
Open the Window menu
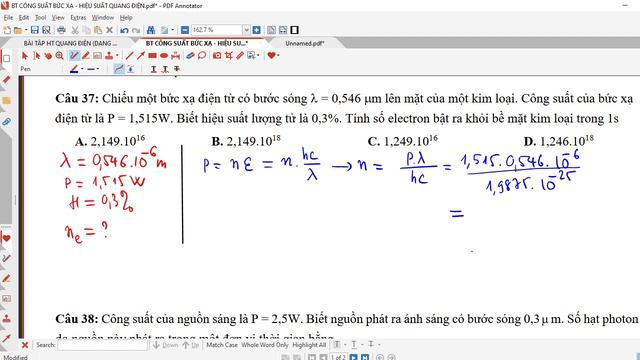coord(102,18)
